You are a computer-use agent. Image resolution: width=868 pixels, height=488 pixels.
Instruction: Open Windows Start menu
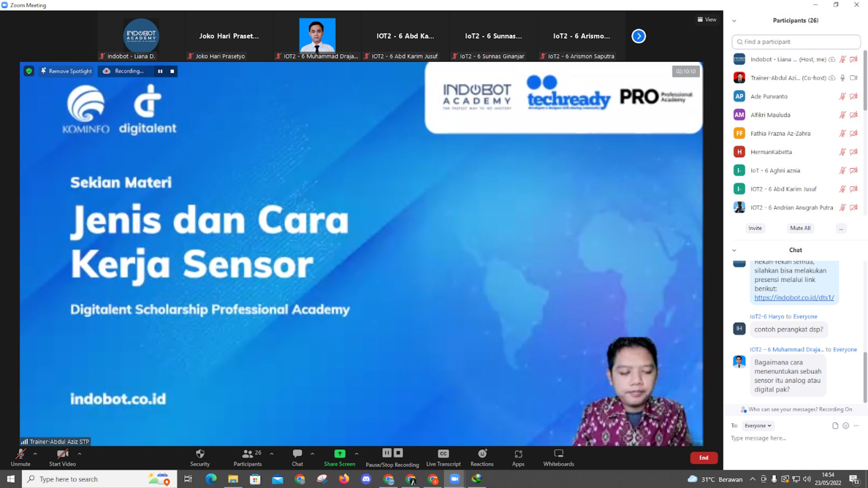pyautogui.click(x=11, y=479)
